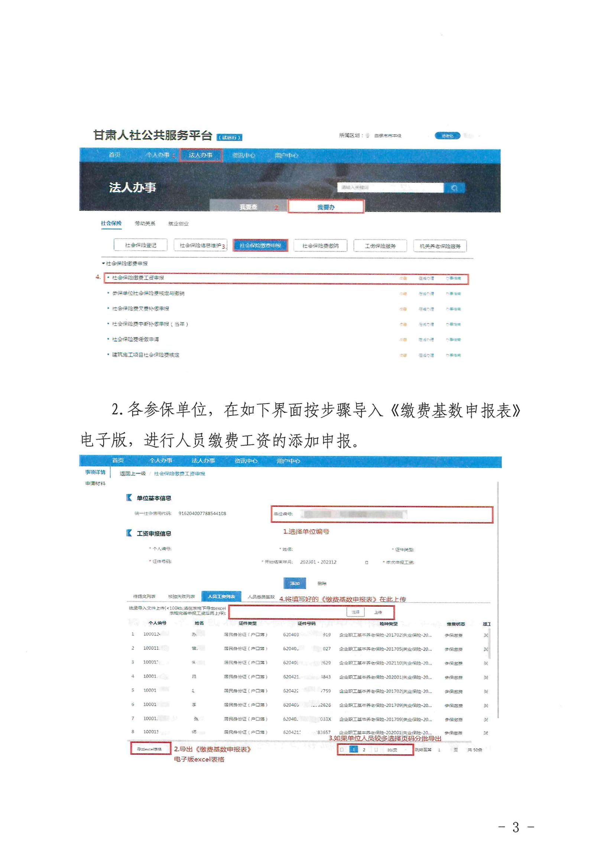Select table row 7 with ID ending 033X
614x868 pixels.
pyautogui.click(x=309, y=719)
